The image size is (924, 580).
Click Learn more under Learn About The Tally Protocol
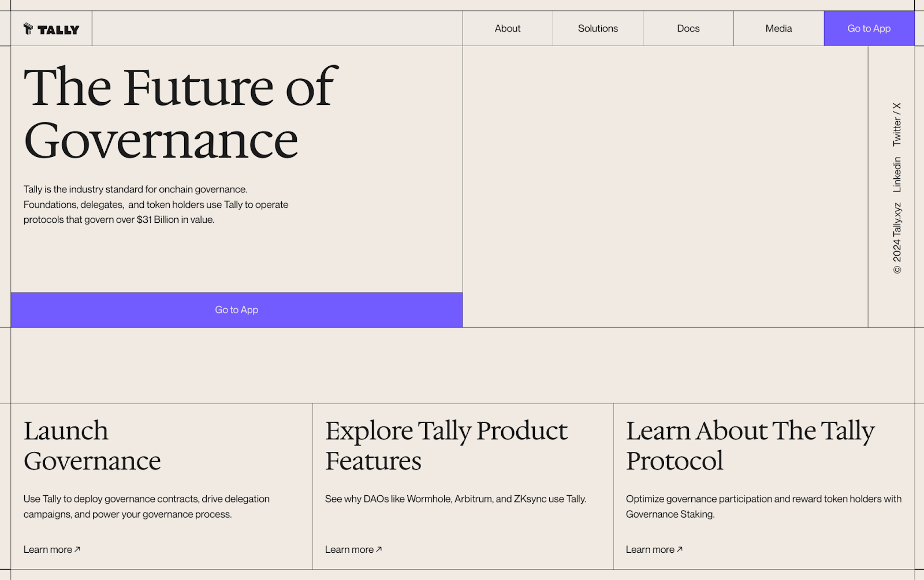tap(654, 549)
